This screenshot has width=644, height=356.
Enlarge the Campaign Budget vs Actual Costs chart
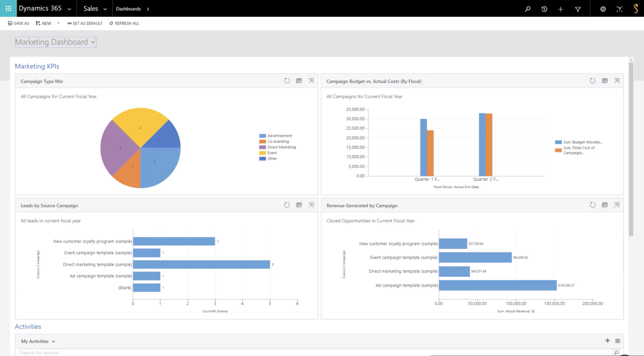[x=617, y=81]
